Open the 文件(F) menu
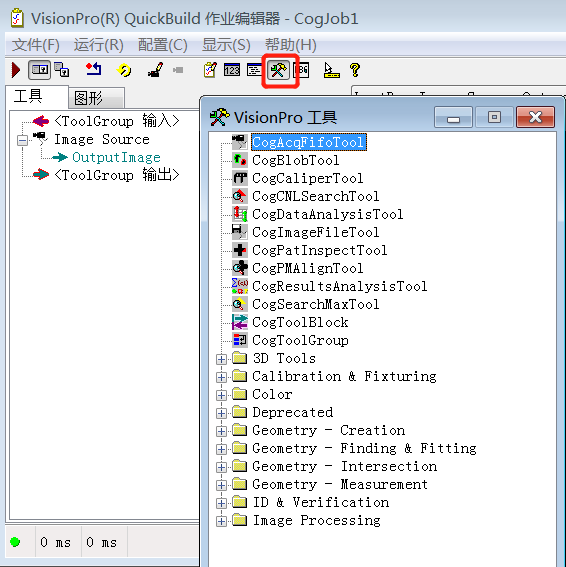The image size is (566, 567). (x=35, y=45)
